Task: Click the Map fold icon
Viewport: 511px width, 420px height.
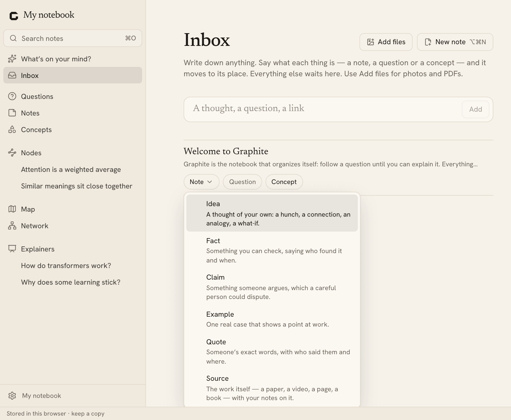Action: (x=12, y=209)
